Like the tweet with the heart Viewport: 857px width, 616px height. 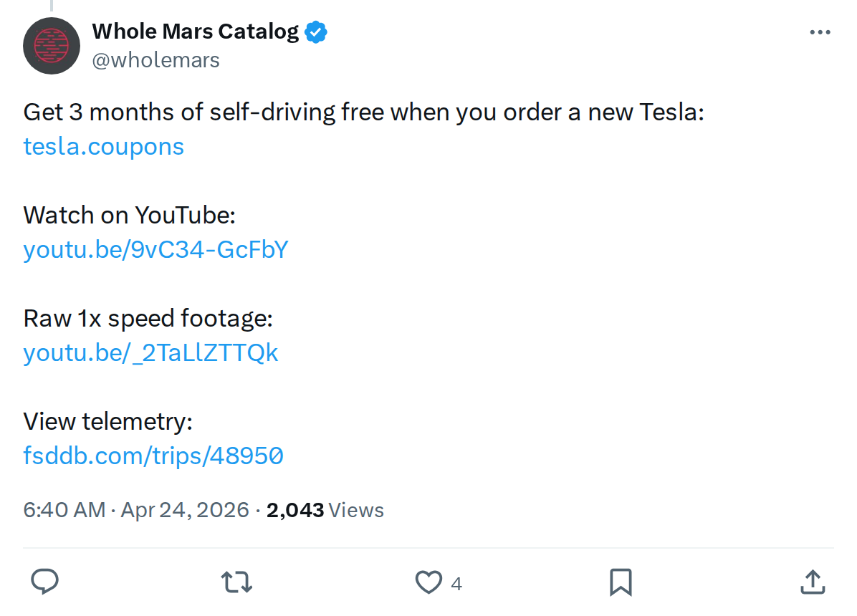point(428,582)
